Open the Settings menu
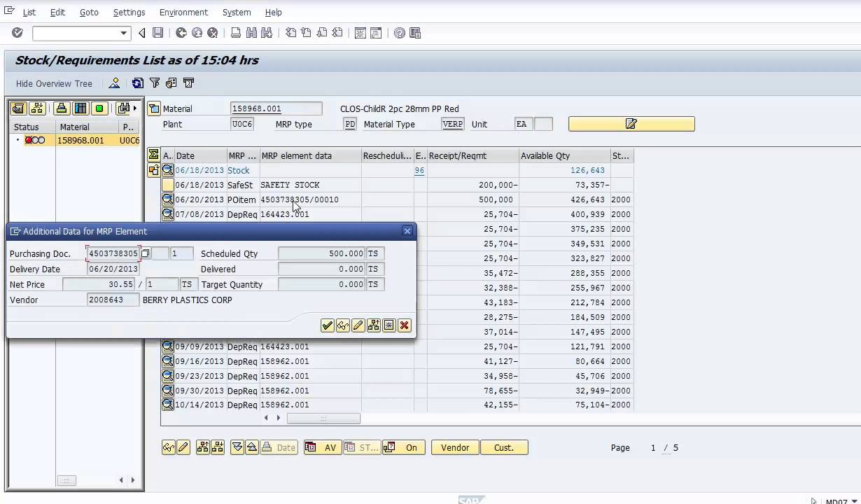 [129, 12]
